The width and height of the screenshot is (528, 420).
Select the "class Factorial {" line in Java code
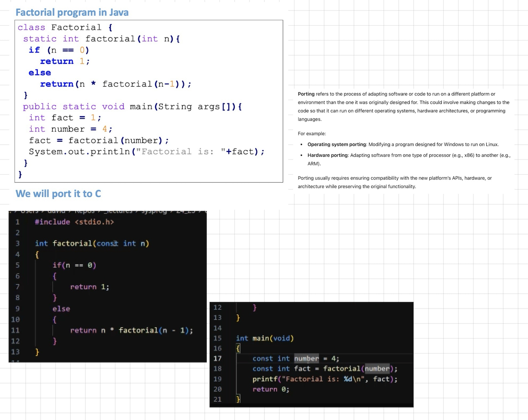point(65,27)
